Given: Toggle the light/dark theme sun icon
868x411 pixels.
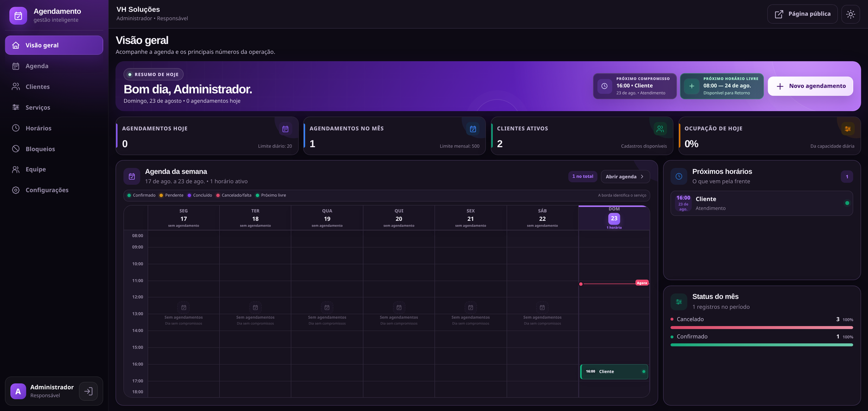Looking at the screenshot, I should [851, 14].
